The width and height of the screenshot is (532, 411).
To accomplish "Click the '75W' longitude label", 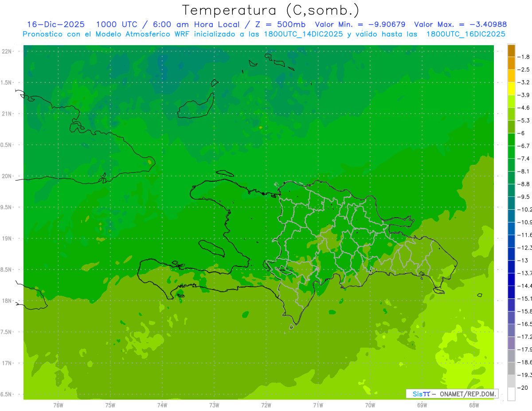I will (x=110, y=405).
